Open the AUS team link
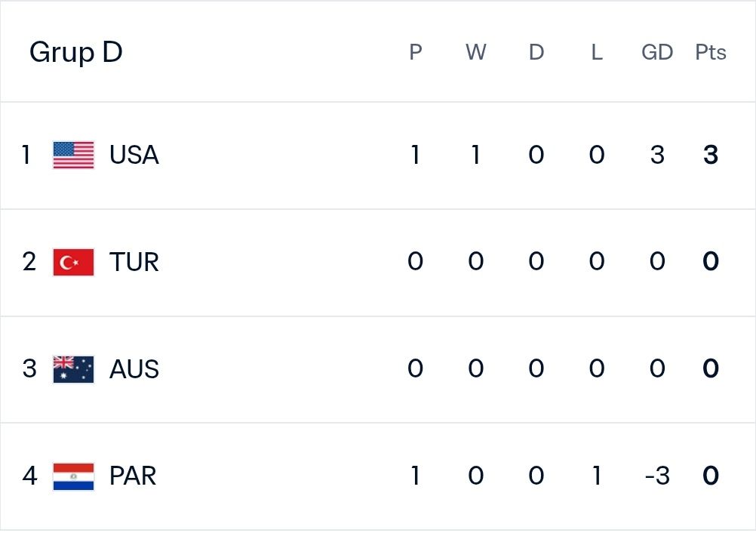Viewport: 756px width, 533px height. click(134, 369)
